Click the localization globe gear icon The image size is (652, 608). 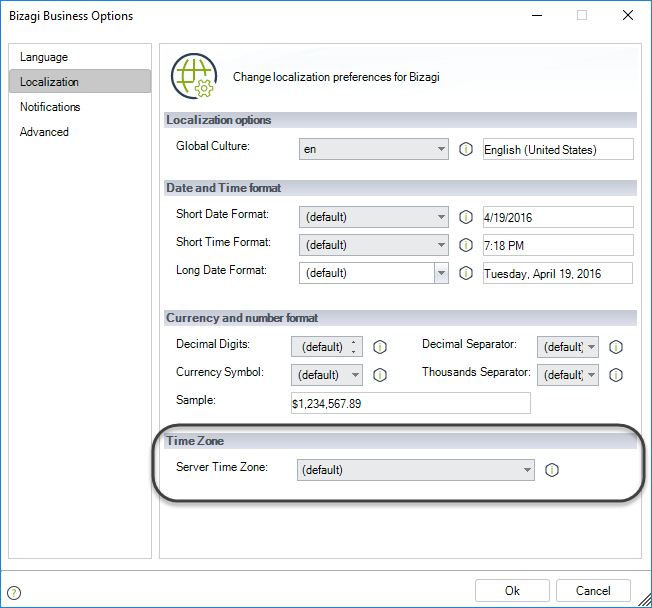[x=194, y=76]
